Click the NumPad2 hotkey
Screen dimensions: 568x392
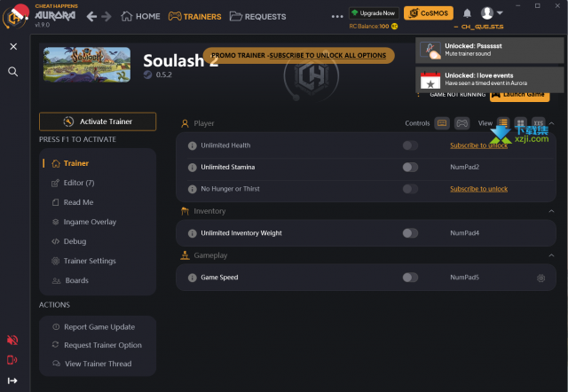465,168
